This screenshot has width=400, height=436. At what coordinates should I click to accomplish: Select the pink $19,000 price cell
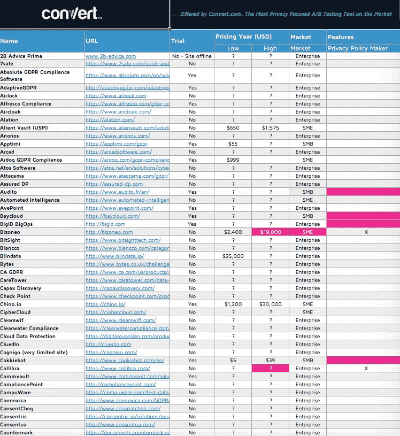click(x=270, y=232)
